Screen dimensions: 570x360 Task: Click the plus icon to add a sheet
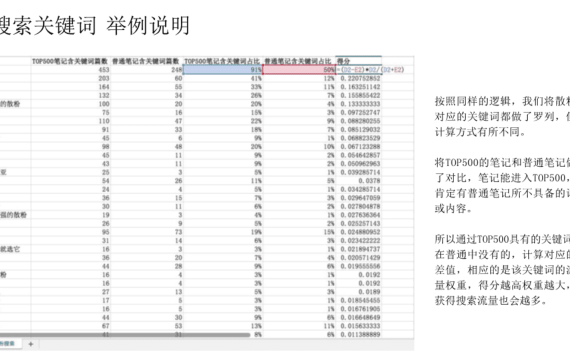click(31, 344)
